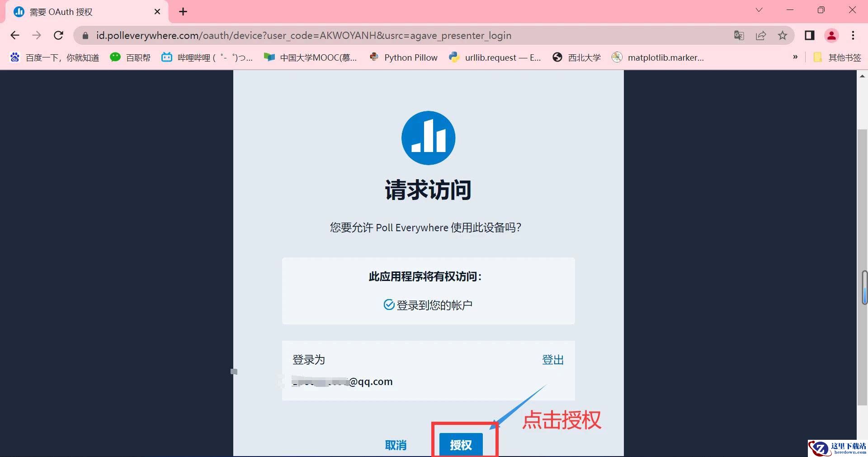Screen dimensions: 868x457
Task: Expand hidden bookmarks with the double chevron
Action: pyautogui.click(x=795, y=57)
